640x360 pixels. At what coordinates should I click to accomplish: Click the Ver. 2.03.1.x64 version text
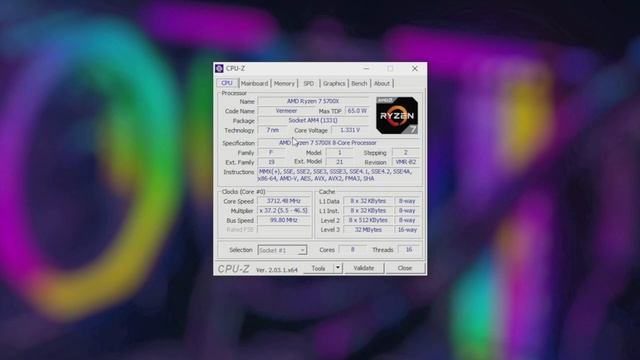pos(277,270)
